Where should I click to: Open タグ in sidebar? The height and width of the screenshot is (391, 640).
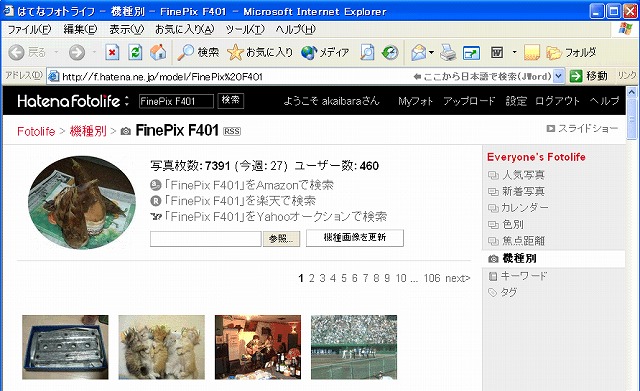(x=509, y=292)
